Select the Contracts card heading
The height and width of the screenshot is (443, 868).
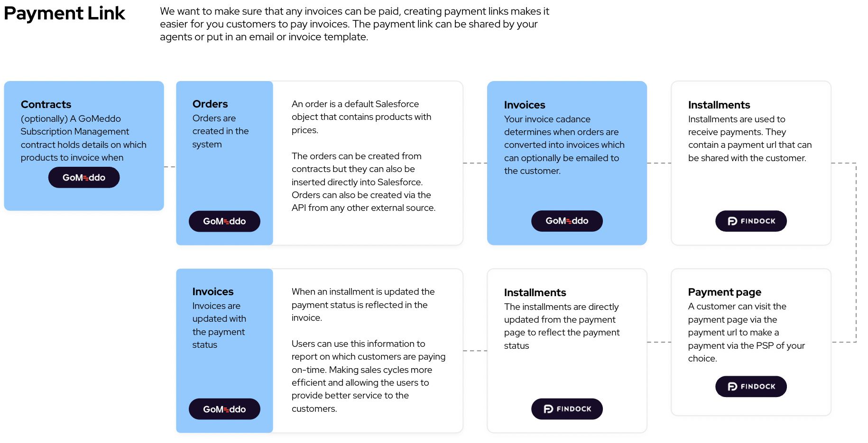coord(46,104)
